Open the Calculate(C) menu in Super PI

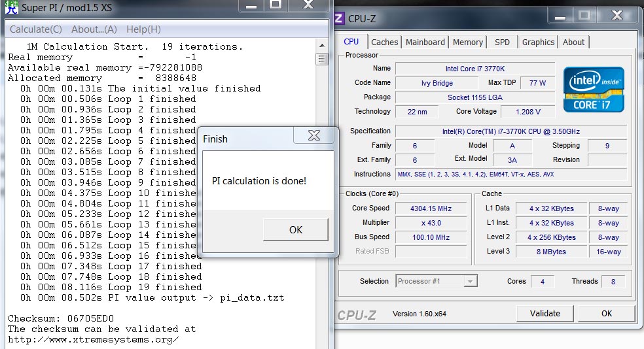click(x=36, y=29)
